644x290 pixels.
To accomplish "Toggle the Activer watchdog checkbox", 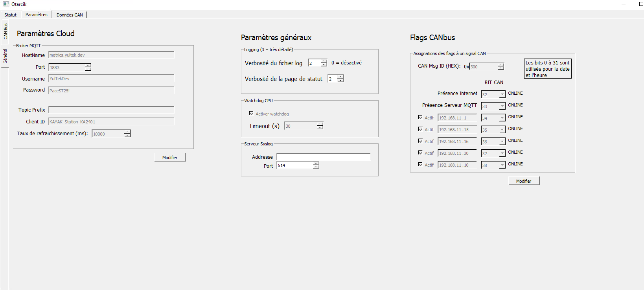I will click(x=251, y=114).
